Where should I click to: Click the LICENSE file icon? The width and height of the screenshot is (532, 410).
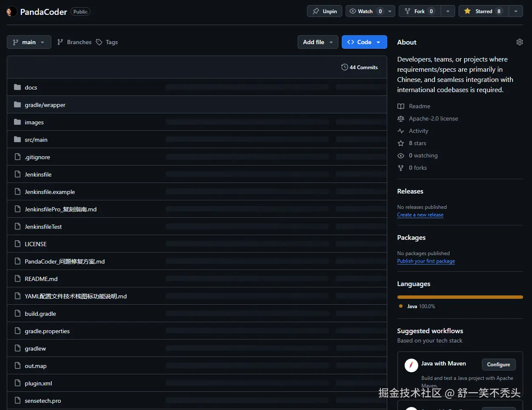(x=17, y=244)
